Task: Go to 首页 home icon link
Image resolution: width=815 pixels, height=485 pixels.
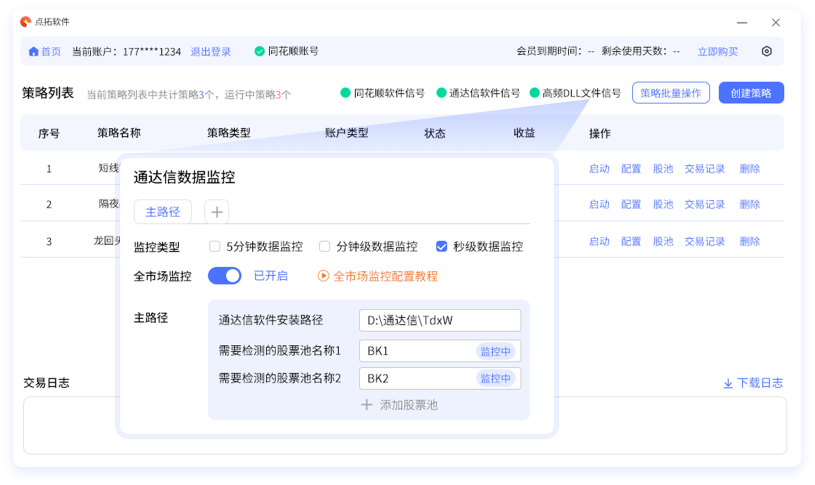Action: [45, 51]
